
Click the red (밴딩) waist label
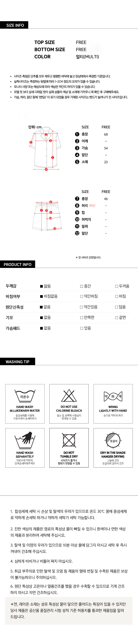coord(92,205)
